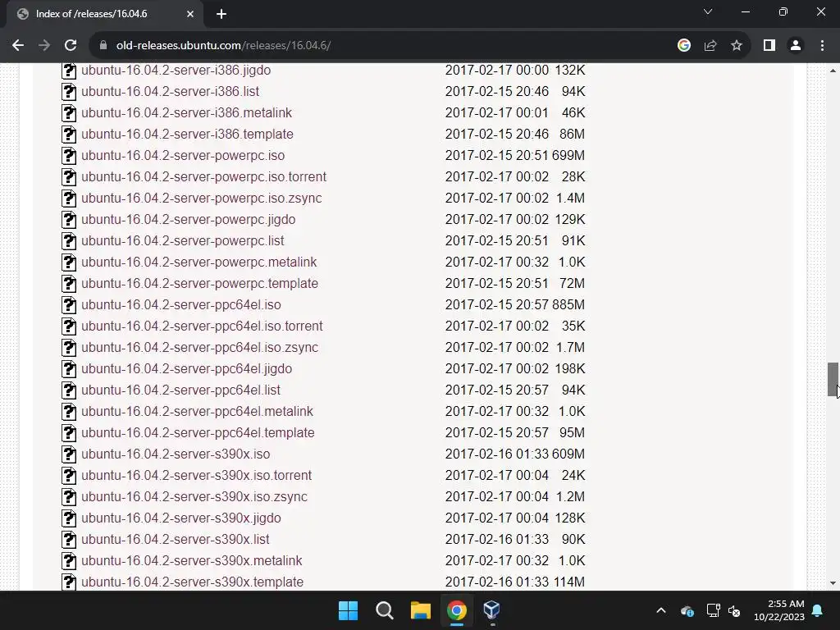
Task: Open Windows Start menu
Action: pyautogui.click(x=348, y=610)
